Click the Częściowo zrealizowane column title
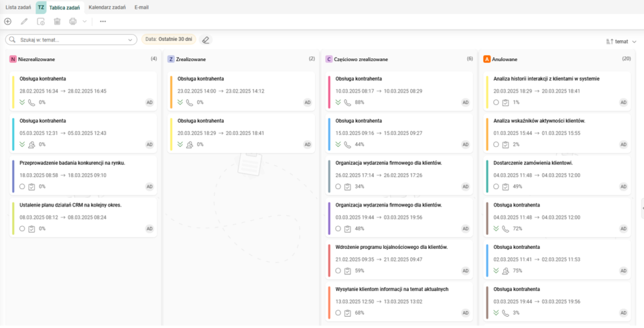Viewport: 644px width, 328px height. [362, 59]
